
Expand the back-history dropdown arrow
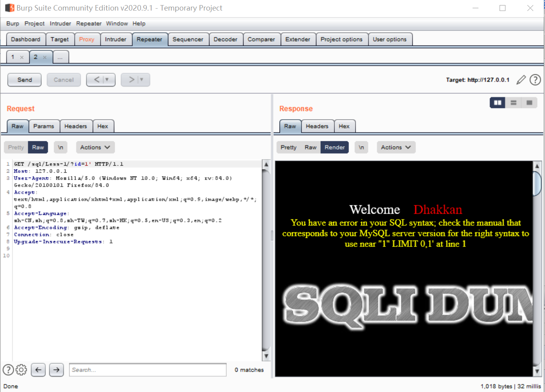[107, 80]
